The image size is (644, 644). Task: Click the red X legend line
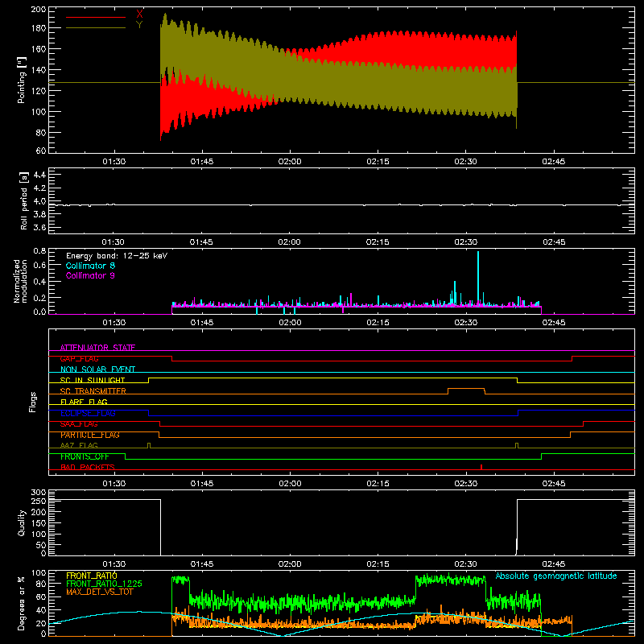(x=96, y=17)
